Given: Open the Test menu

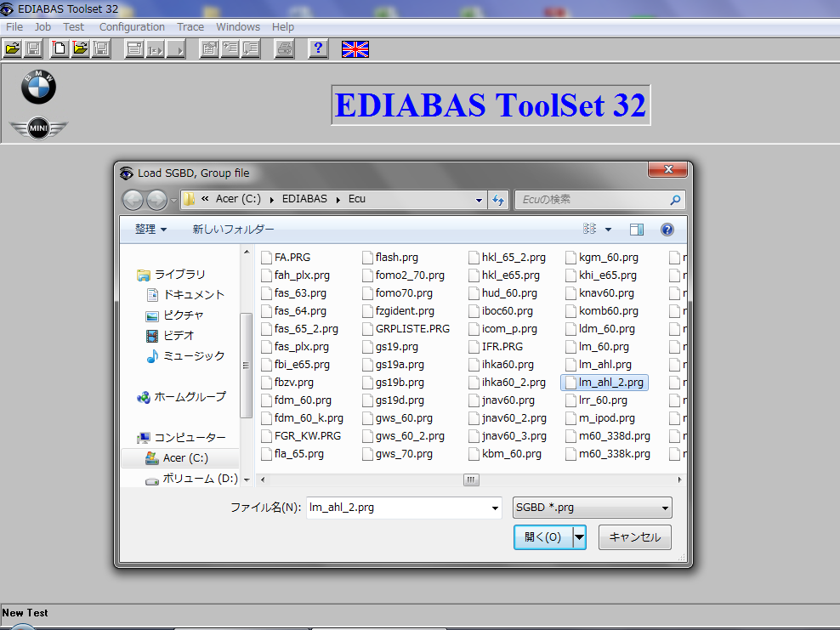Looking at the screenshot, I should 73,27.
